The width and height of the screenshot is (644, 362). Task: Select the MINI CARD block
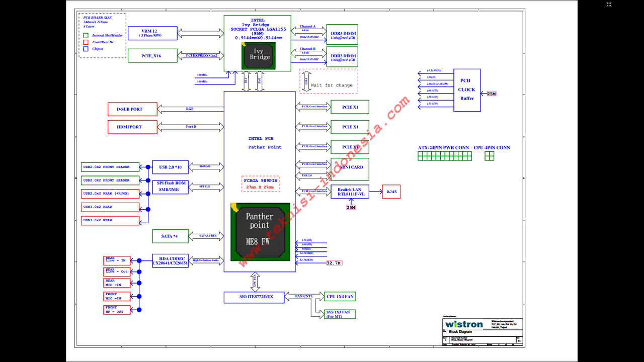pyautogui.click(x=350, y=169)
